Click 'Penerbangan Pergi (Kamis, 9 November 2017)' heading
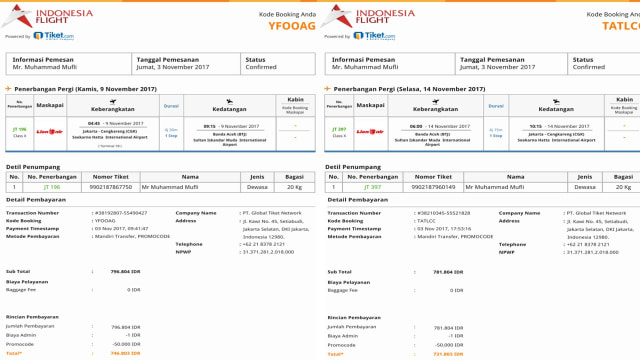The height and width of the screenshot is (360, 640). 85,89
